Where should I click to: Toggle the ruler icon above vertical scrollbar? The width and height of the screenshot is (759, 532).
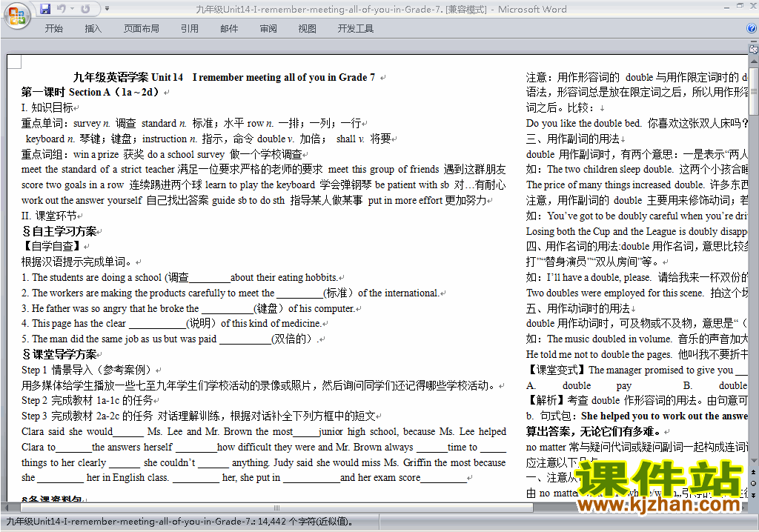[754, 50]
